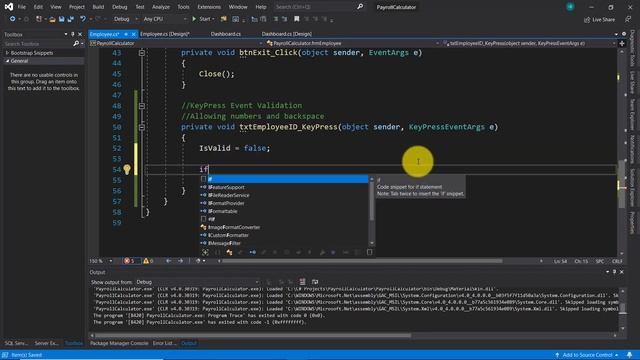Pin the Toolbox panel

(x=73, y=34)
